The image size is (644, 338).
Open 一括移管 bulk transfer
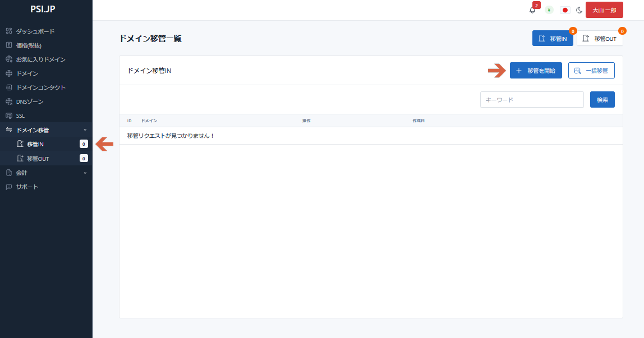click(x=591, y=71)
